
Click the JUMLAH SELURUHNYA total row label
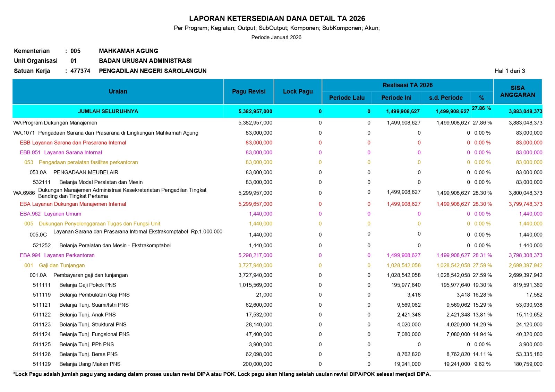tap(108, 111)
